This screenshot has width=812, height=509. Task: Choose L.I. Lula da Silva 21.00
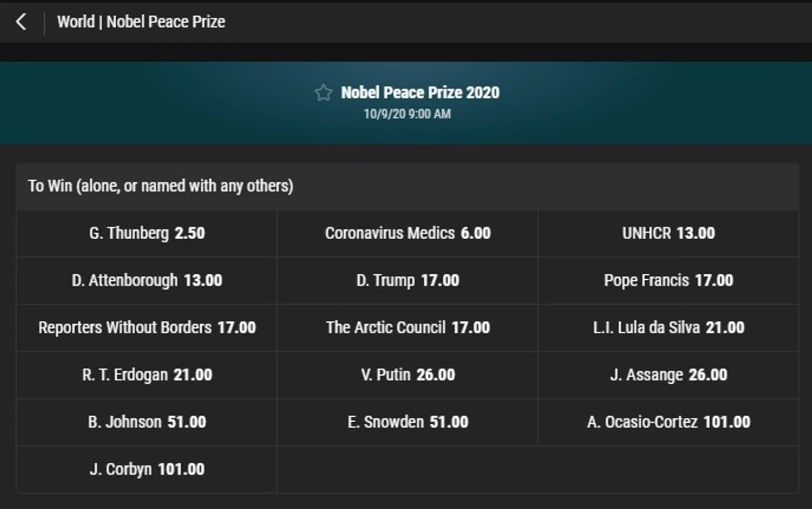pyautogui.click(x=668, y=328)
